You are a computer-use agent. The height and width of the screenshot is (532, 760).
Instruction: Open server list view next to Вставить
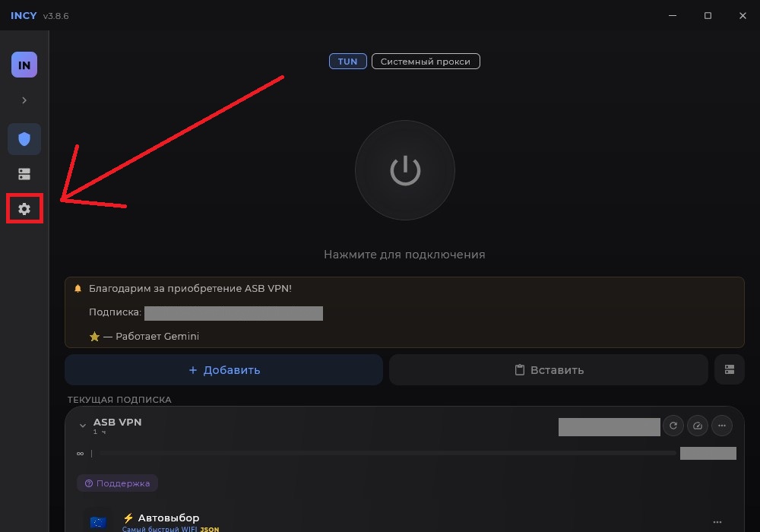[x=730, y=369]
